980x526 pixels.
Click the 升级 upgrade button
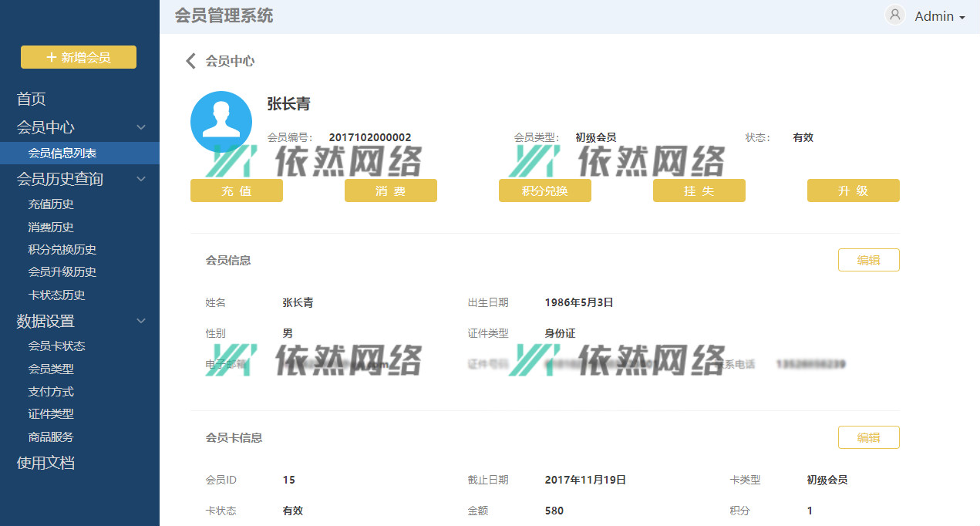(853, 191)
